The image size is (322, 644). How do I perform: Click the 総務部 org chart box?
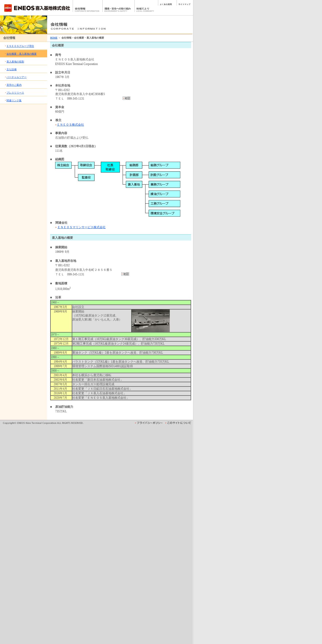(134, 165)
